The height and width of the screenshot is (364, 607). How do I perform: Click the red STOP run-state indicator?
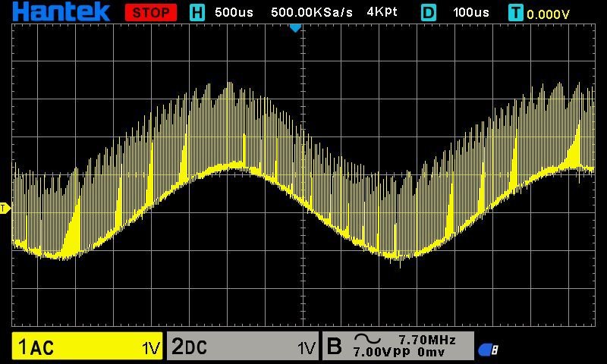[x=151, y=12]
